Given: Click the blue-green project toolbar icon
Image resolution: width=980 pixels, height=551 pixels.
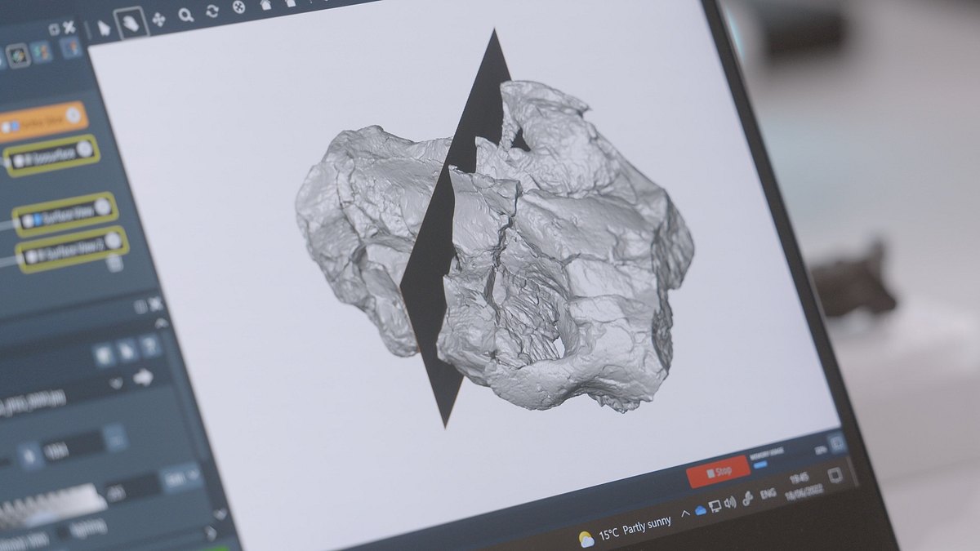Looking at the screenshot, I should [x=42, y=51].
